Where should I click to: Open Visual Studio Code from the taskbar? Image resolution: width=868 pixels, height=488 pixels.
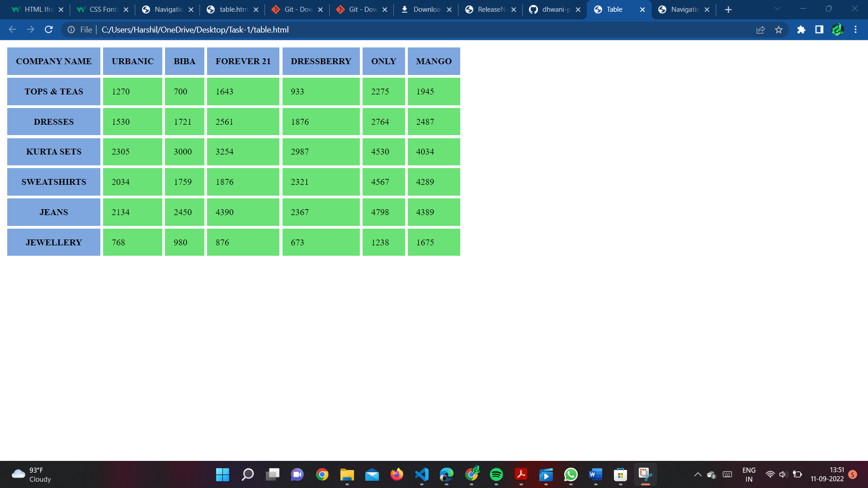point(422,474)
